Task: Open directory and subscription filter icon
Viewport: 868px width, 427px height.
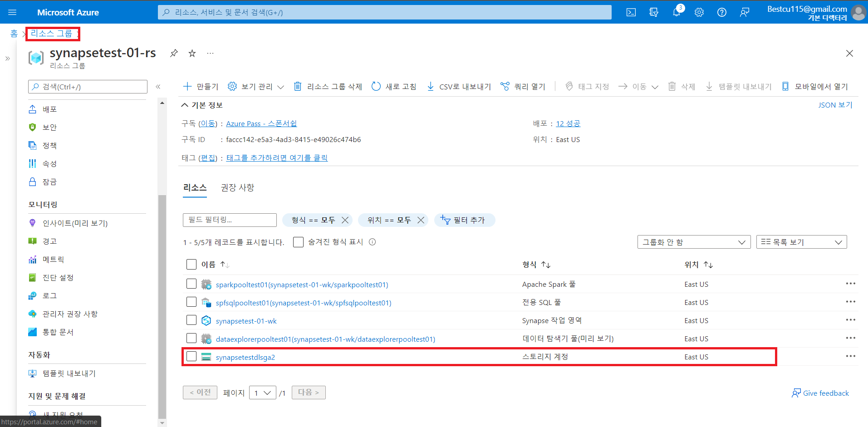Action: click(x=654, y=12)
